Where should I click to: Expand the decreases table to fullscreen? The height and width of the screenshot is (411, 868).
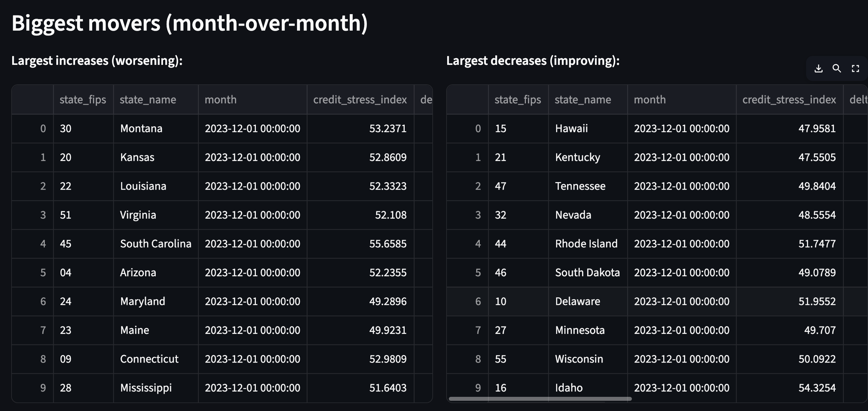[855, 68]
